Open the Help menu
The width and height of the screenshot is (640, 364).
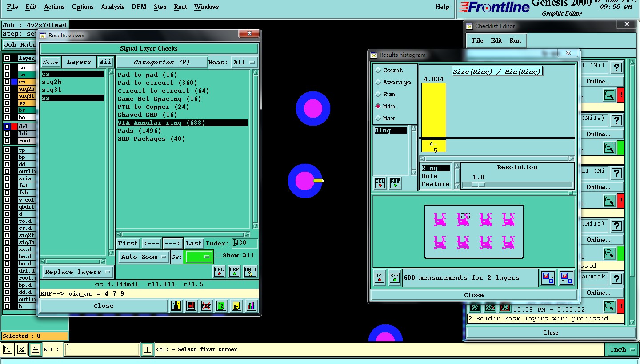point(442,7)
